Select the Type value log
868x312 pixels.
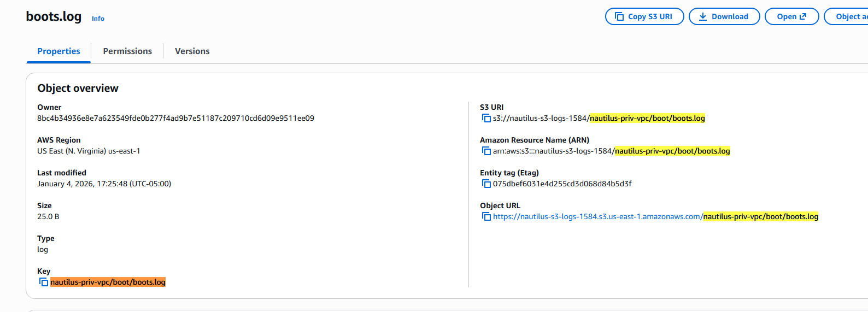(x=43, y=249)
